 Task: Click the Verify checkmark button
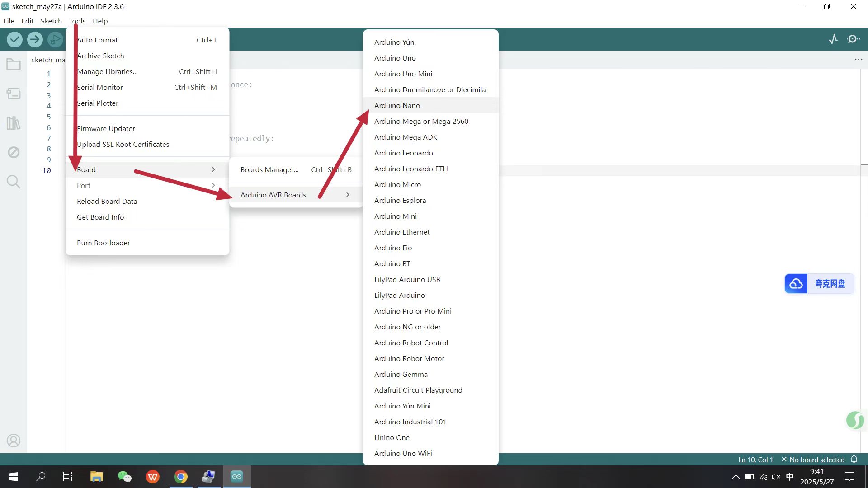coord(15,40)
